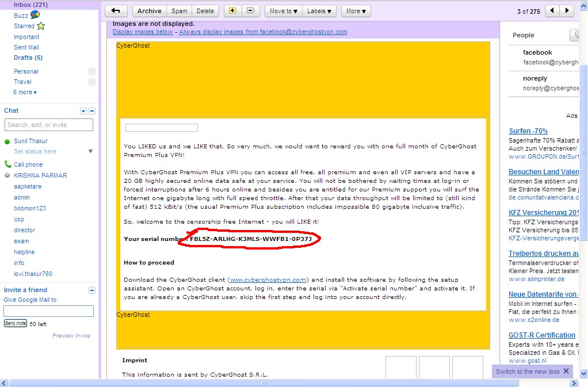This screenshot has height=387, width=588.
Task: Open the More actions dropdown
Action: (356, 11)
